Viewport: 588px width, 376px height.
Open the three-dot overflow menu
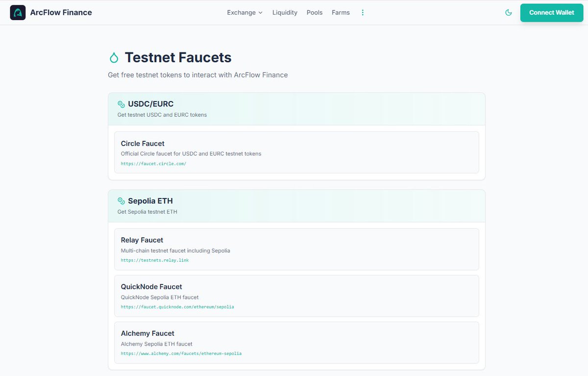point(363,12)
